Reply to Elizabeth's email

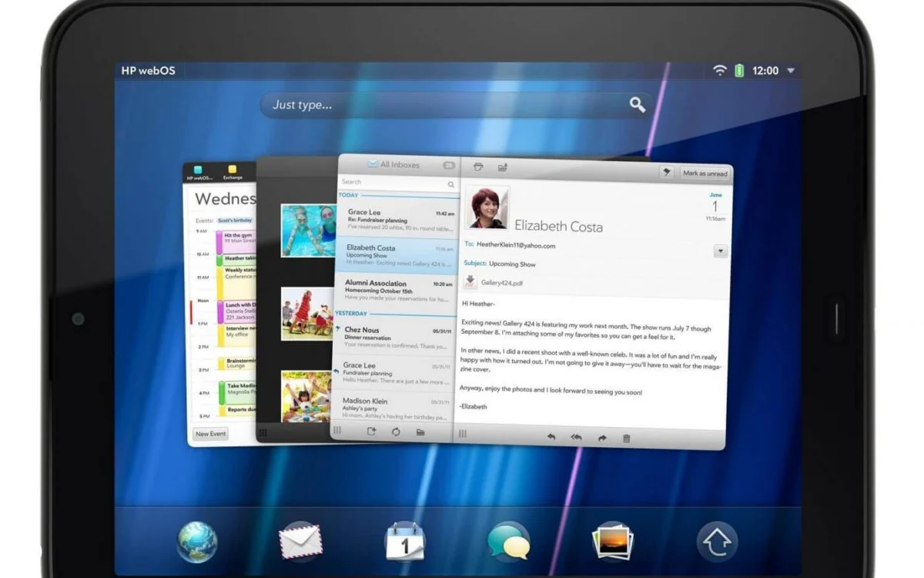point(551,437)
